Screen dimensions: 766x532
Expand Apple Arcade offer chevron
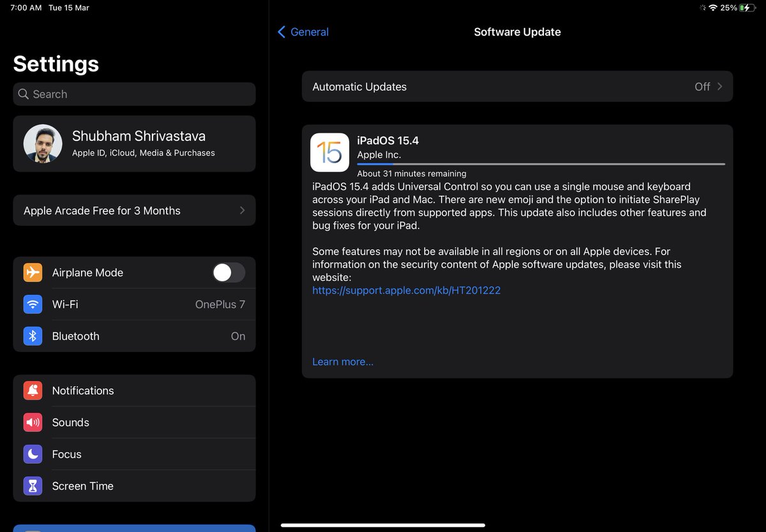[x=242, y=211]
